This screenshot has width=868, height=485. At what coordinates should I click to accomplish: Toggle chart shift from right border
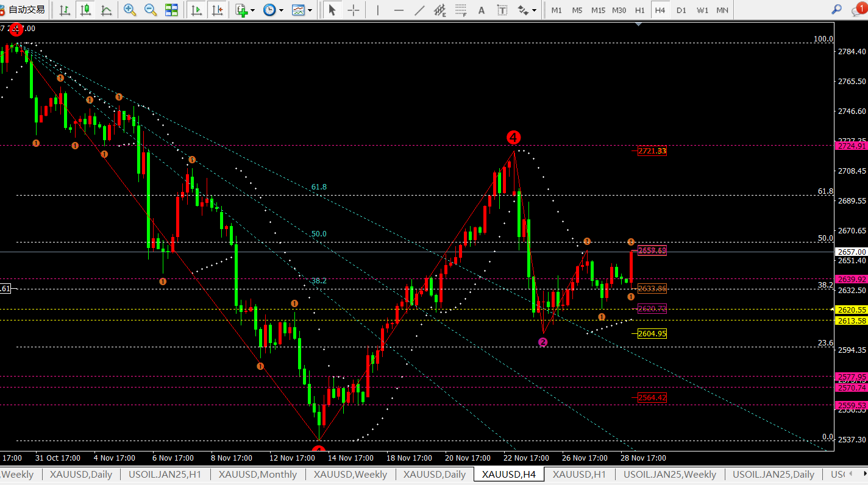click(216, 10)
